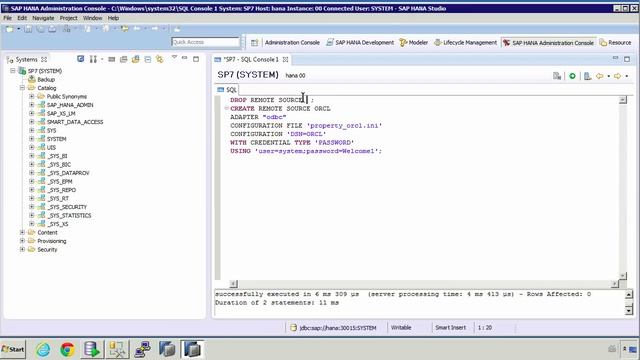The width and height of the screenshot is (640, 360).
Task: Expand the Public Synonyms node
Action: click(x=31, y=96)
